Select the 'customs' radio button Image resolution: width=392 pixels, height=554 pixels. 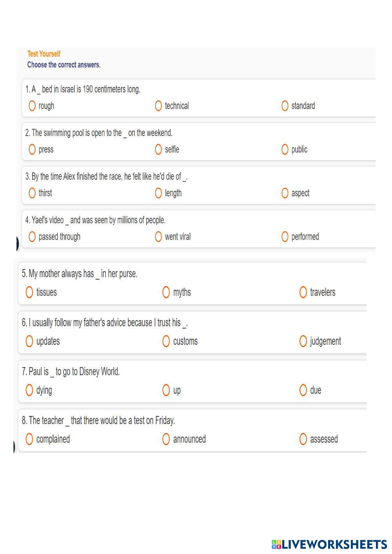pyautogui.click(x=166, y=341)
